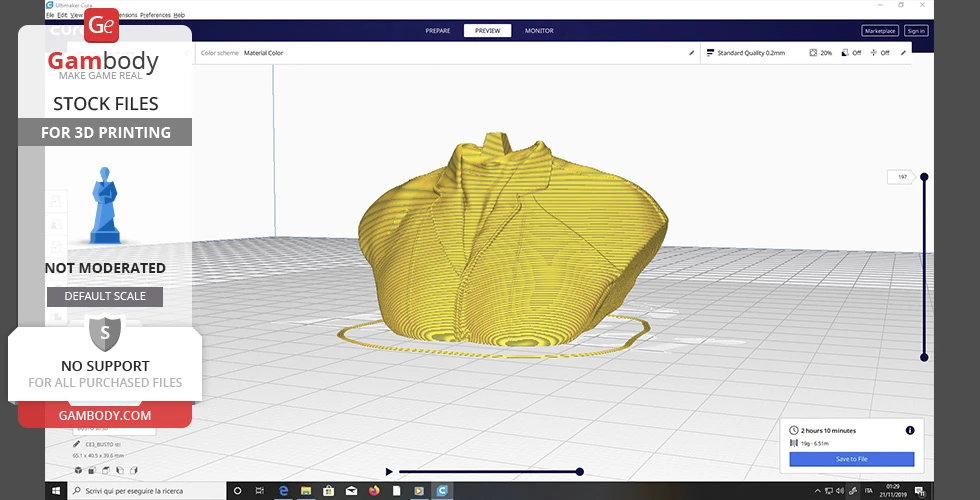Viewport: 980px width, 500px height.
Task: Click the layer number 197 field
Action: click(902, 177)
